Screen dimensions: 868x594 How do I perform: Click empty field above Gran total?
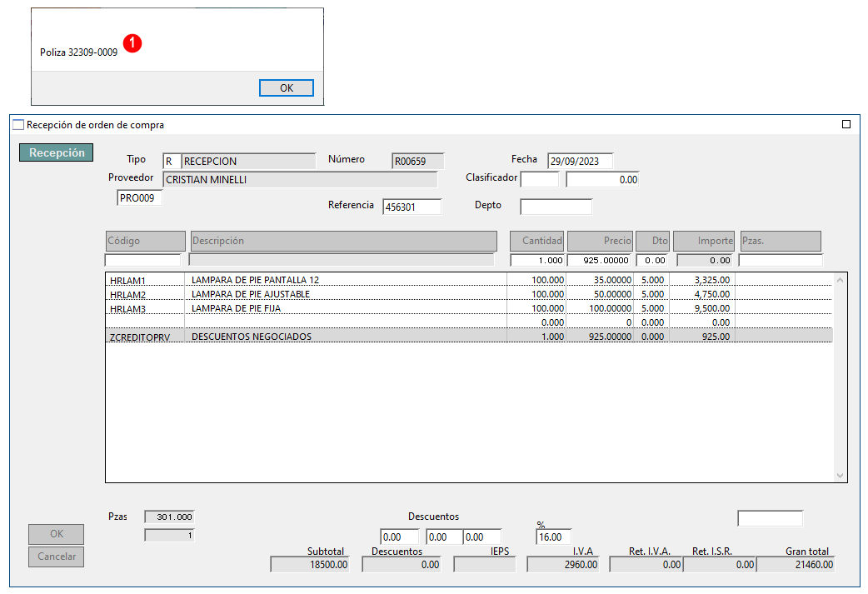tap(770, 518)
